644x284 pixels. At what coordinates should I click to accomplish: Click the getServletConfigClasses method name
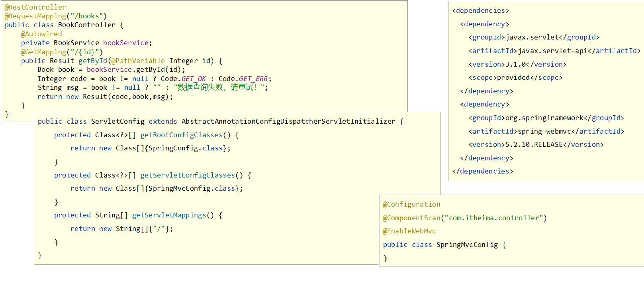tap(188, 175)
